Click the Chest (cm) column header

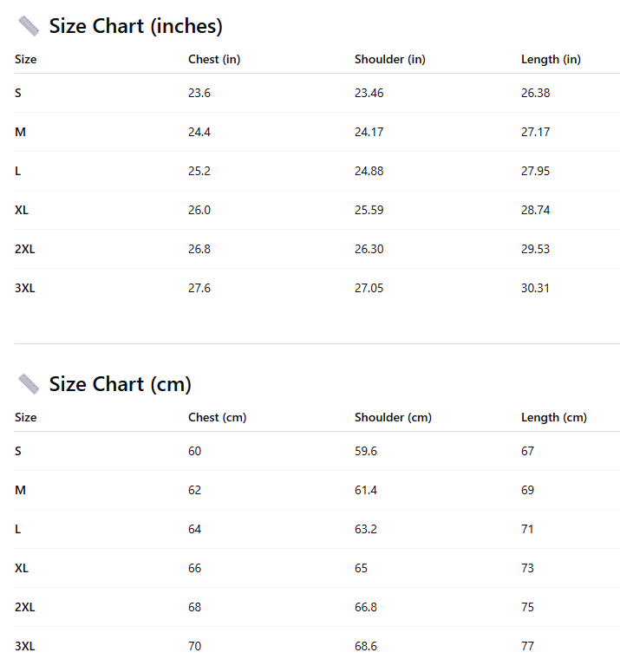pos(217,417)
